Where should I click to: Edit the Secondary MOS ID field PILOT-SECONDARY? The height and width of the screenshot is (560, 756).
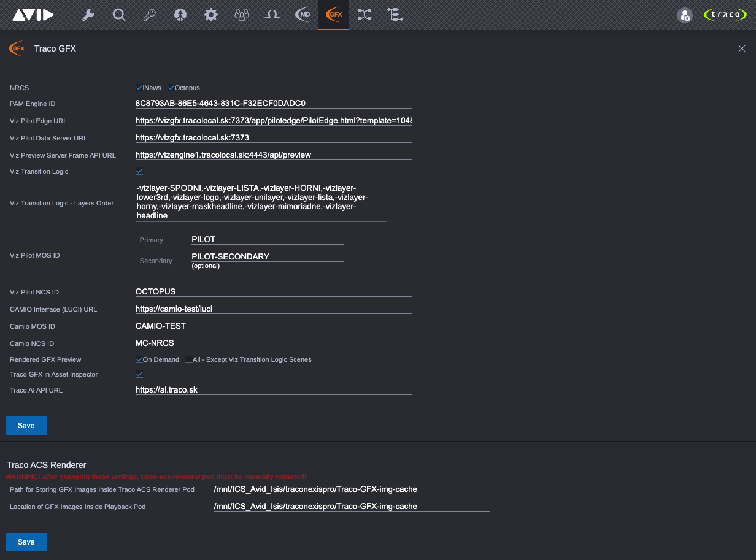267,256
